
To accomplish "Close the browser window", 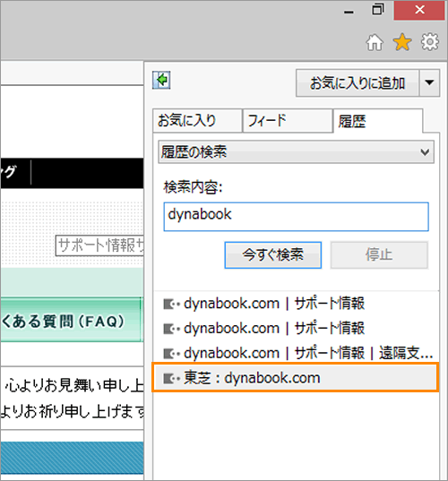I will pos(419,11).
